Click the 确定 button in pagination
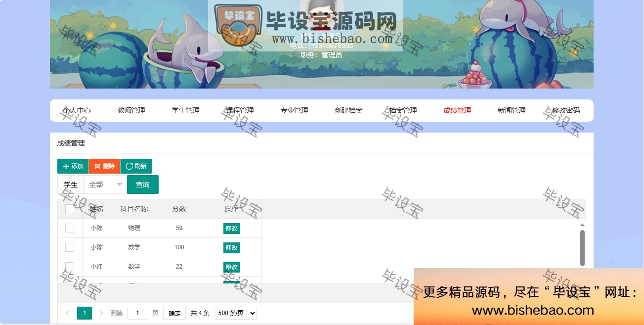 click(x=174, y=313)
